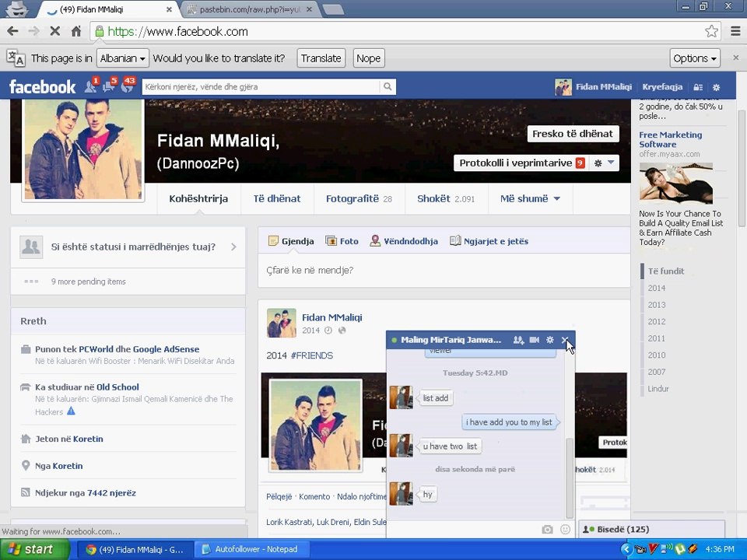Click the Pëlqejë like link
Screen dimensions: 747x560
tap(279, 496)
